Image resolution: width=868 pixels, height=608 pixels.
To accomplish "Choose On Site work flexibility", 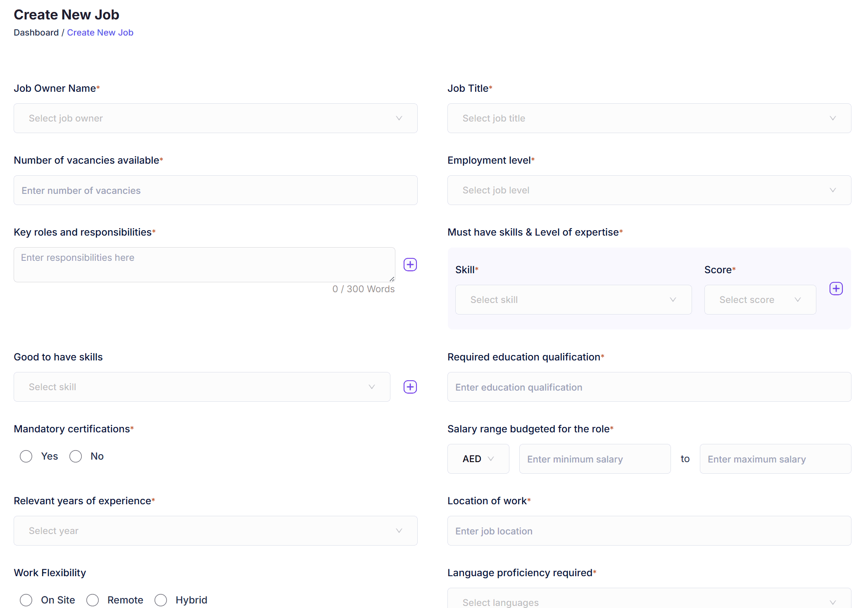I will pos(26,600).
